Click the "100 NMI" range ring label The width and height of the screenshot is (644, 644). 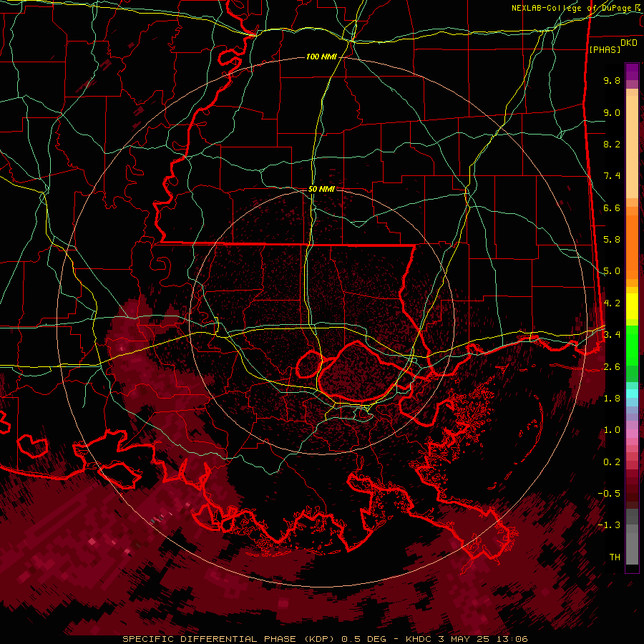coord(321,57)
